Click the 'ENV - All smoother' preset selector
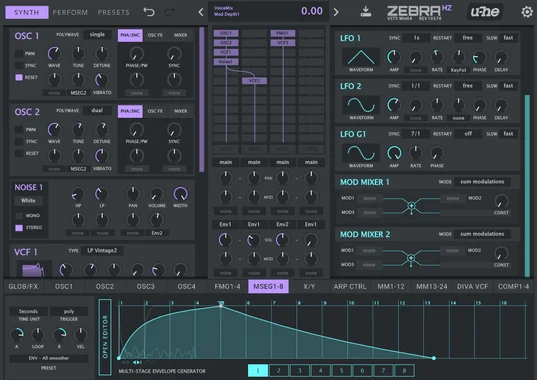Screen dimensions: 537x380 coord(49,358)
